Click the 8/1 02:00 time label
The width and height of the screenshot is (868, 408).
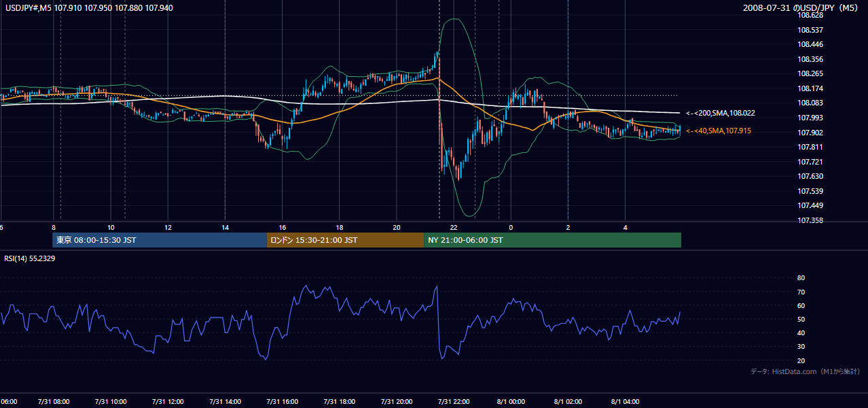[568, 401]
